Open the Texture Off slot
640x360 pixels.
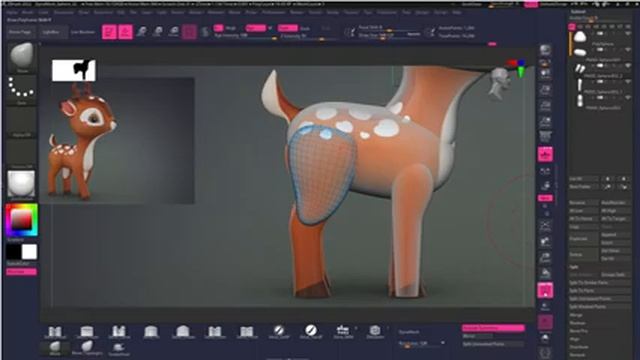click(x=21, y=153)
